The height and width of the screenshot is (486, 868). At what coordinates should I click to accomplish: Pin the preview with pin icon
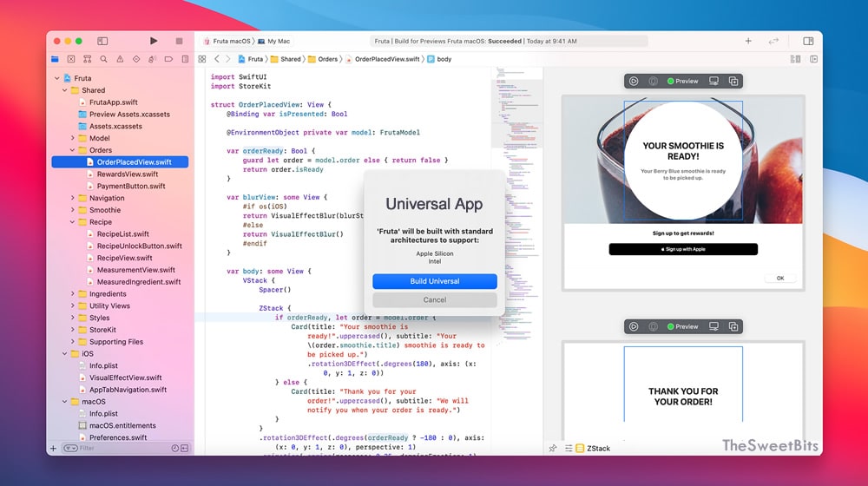click(x=552, y=449)
